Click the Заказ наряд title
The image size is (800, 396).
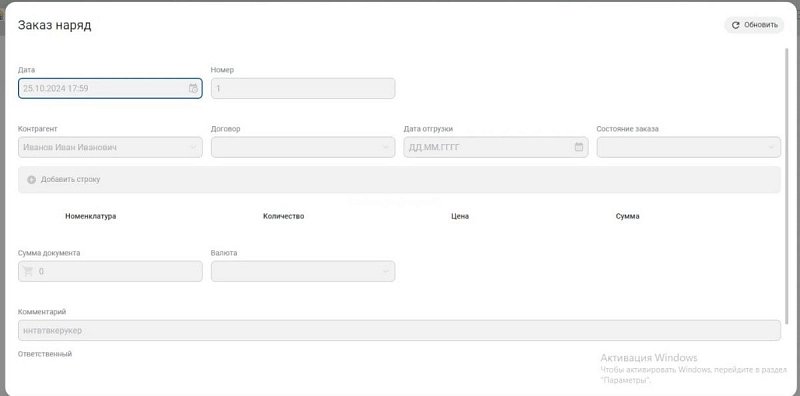[x=55, y=26]
